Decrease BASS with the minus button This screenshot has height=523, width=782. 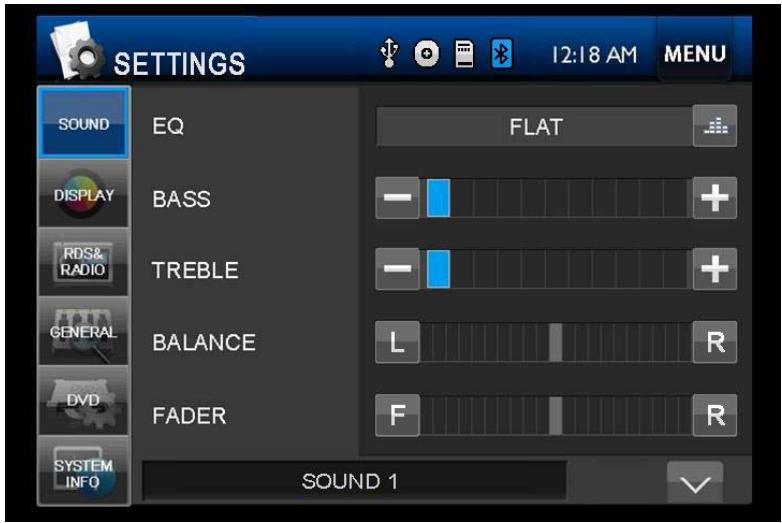pos(396,199)
